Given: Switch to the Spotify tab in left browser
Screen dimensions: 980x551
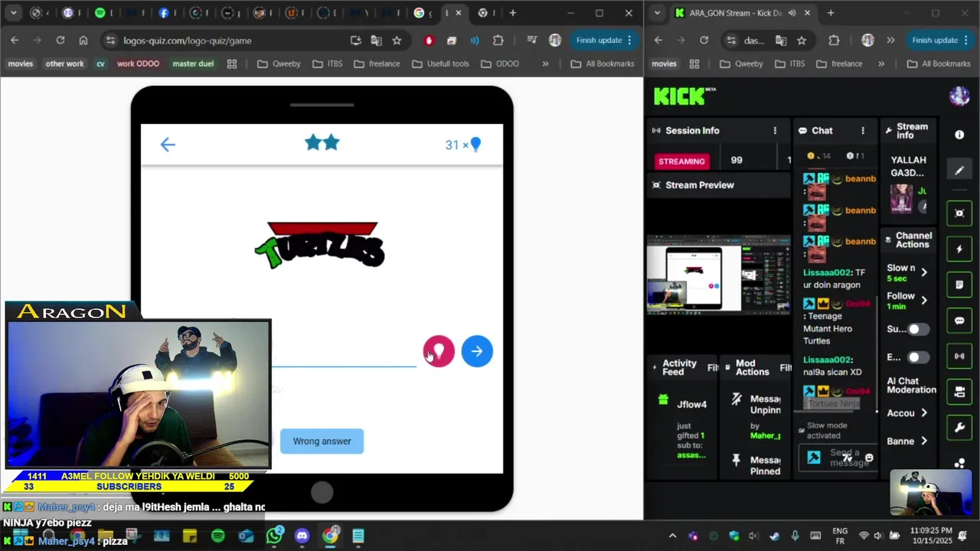Looking at the screenshot, I should 100,13.
